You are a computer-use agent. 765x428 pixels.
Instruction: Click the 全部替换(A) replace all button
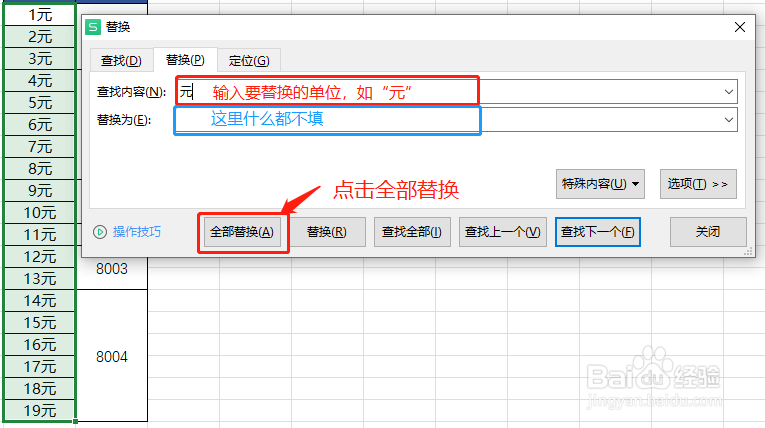click(x=242, y=232)
